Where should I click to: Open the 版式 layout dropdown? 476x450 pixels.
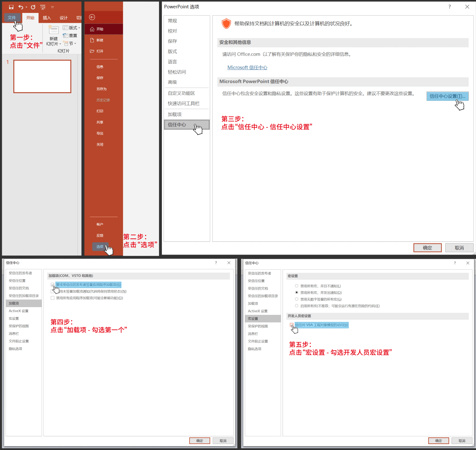tap(71, 28)
